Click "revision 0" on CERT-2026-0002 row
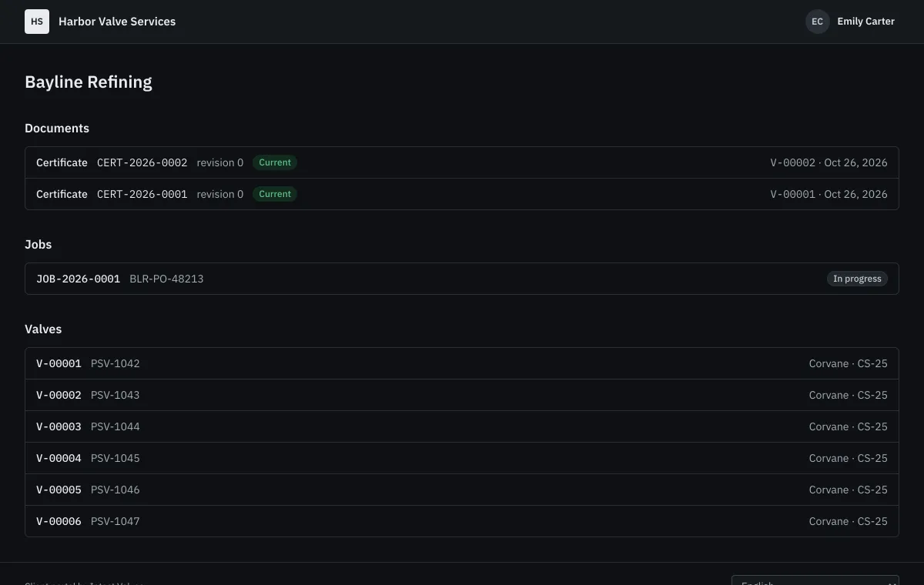Screen dimensions: 924x585 click(220, 162)
